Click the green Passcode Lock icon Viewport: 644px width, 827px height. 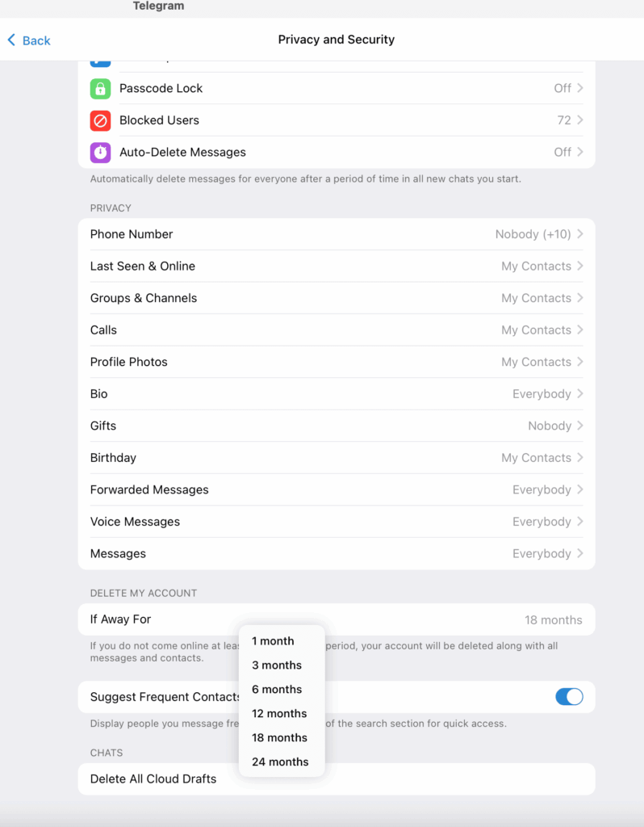[100, 88]
